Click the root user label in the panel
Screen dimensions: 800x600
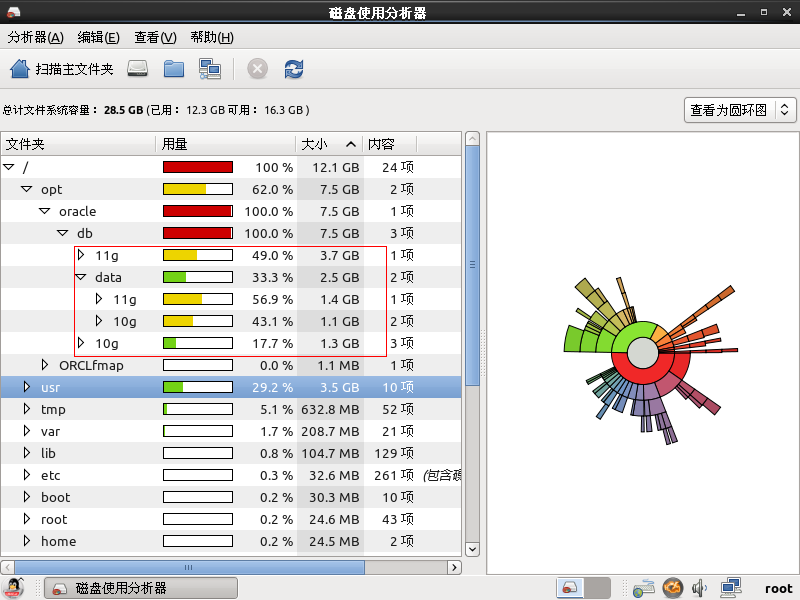pos(779,588)
